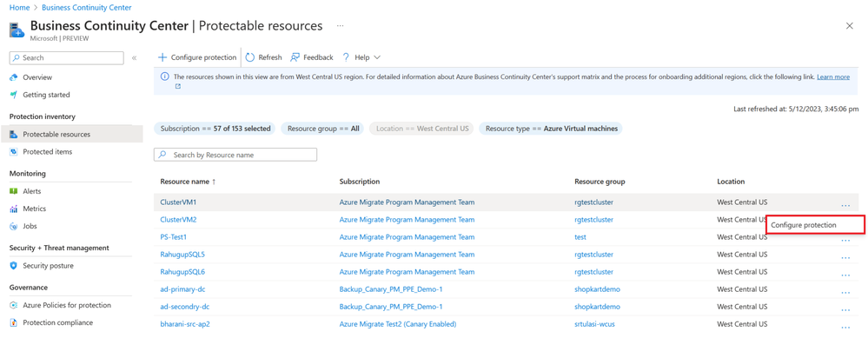
Task: Open the Learn more link
Action: pos(833,76)
